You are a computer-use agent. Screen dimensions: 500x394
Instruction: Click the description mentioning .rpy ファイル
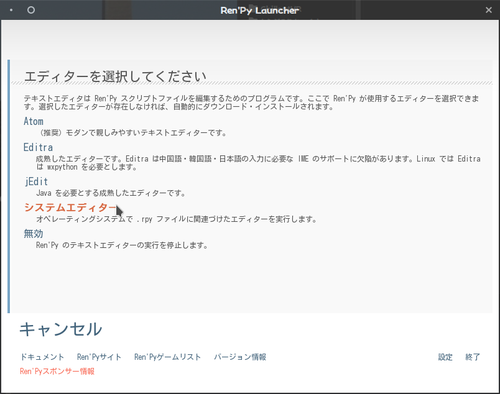176,219
